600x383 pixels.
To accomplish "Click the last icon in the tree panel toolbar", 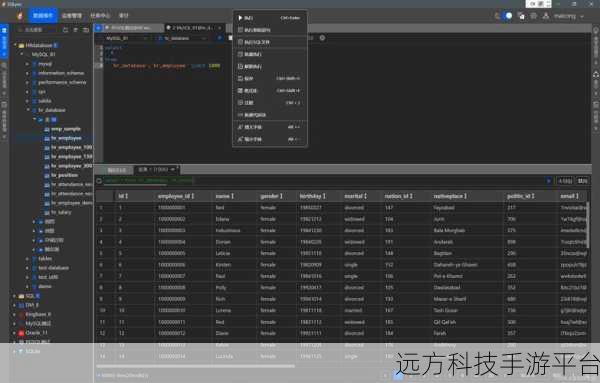I will (86, 29).
